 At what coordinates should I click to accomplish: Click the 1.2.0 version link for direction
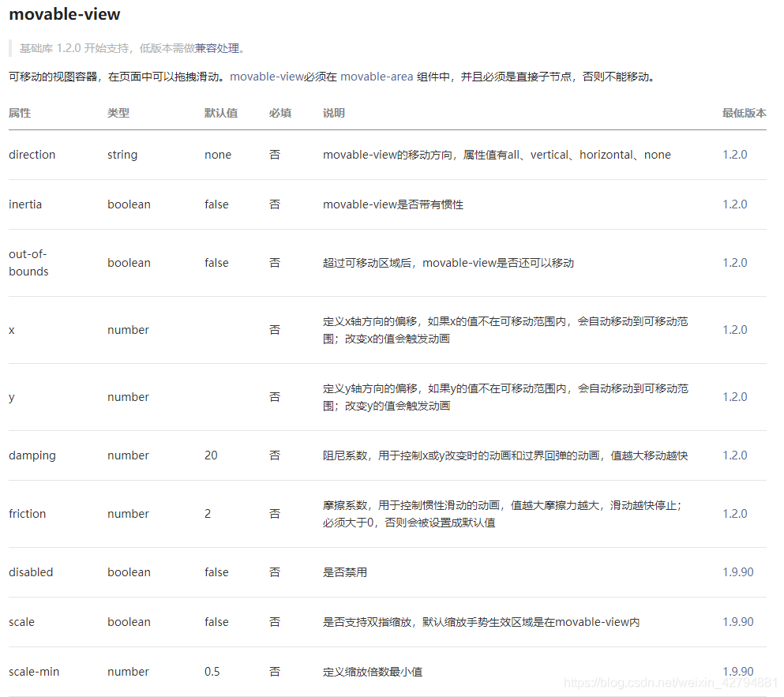pyautogui.click(x=734, y=154)
